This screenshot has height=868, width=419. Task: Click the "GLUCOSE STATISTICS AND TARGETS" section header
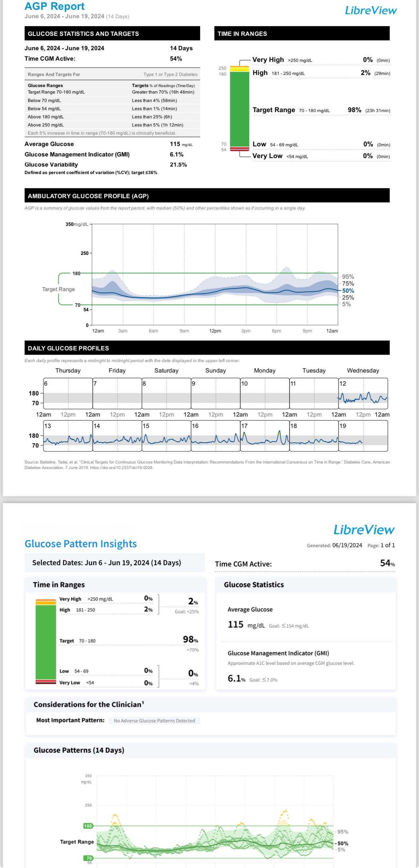pos(112,33)
